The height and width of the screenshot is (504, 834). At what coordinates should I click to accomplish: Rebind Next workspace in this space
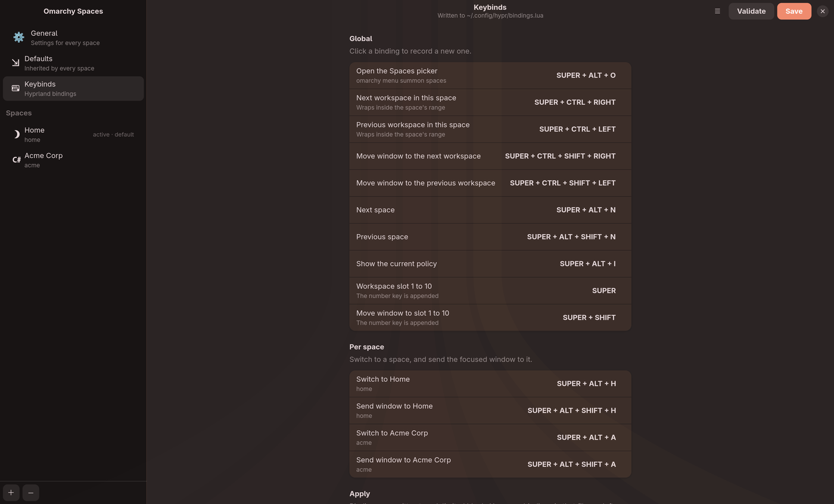490,102
